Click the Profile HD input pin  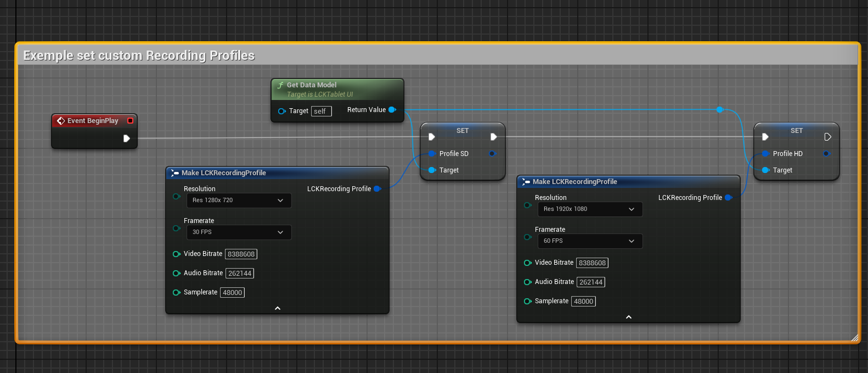pos(765,154)
